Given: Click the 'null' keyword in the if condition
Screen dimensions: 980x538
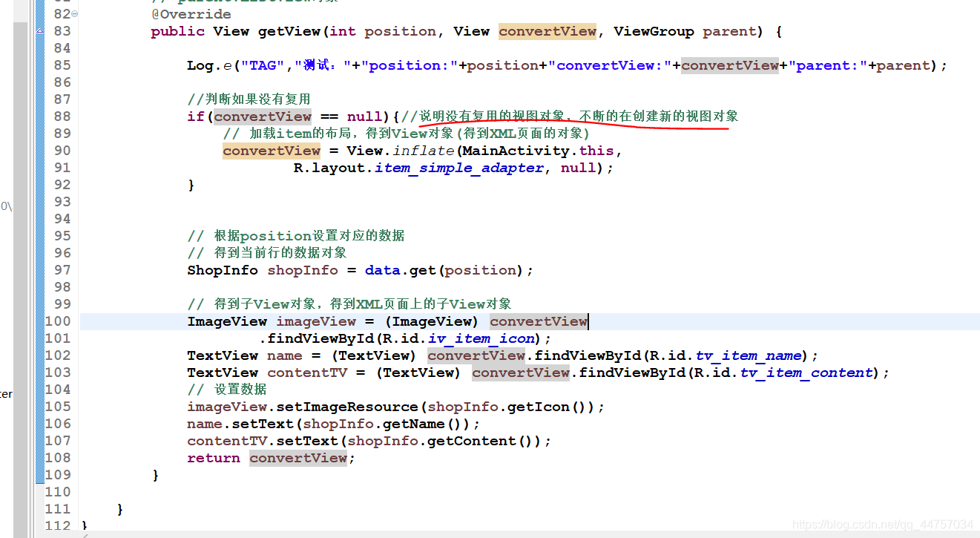Looking at the screenshot, I should coord(365,117).
